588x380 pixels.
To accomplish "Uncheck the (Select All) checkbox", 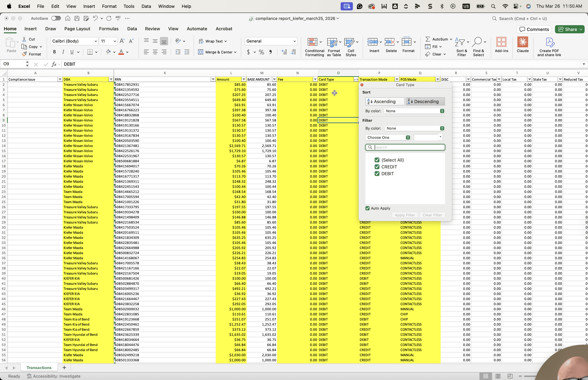I will 377,160.
